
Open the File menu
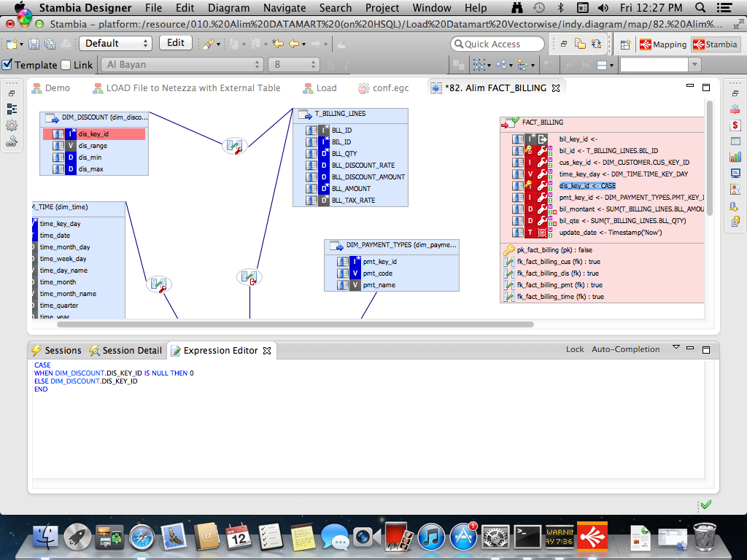click(x=153, y=7)
